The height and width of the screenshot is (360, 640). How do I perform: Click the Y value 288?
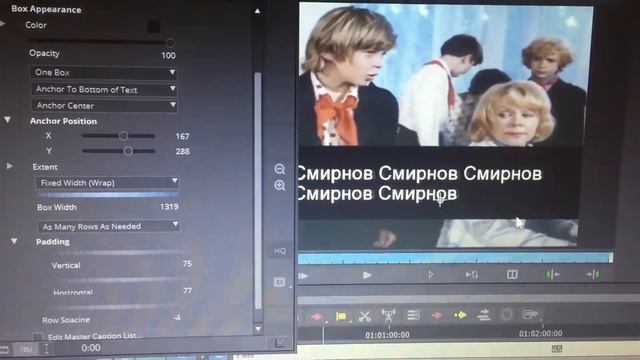click(x=182, y=151)
